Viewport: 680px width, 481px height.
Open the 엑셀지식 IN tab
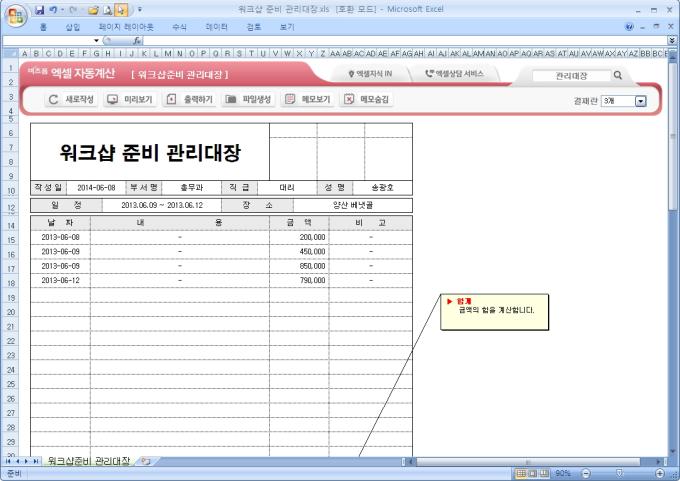(x=370, y=74)
